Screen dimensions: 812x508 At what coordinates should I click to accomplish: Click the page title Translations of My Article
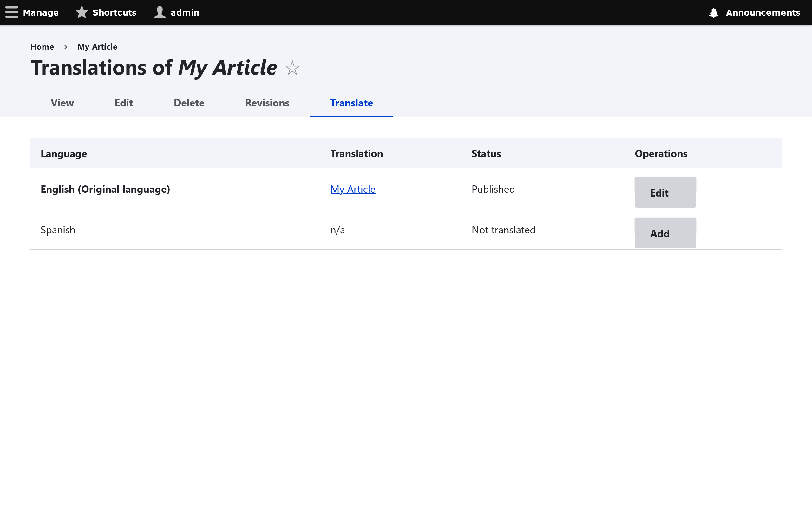(154, 68)
